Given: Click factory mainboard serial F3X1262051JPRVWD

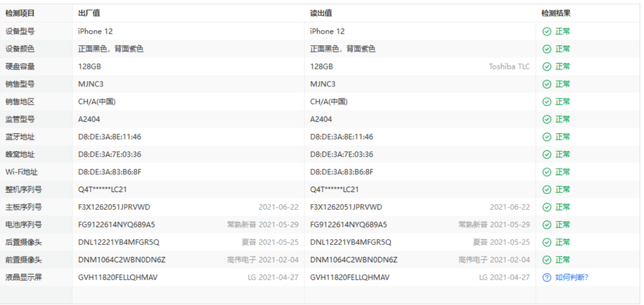Looking at the screenshot, I should (114, 207).
